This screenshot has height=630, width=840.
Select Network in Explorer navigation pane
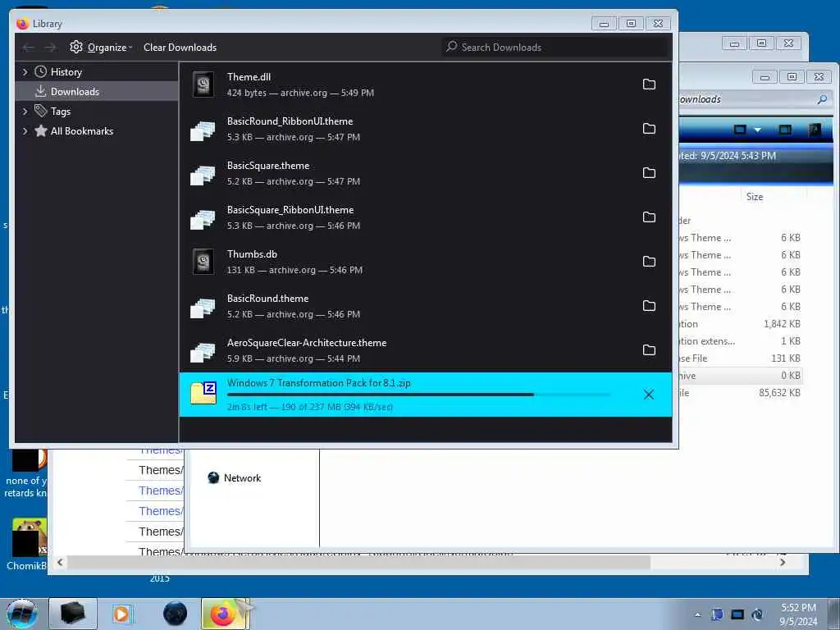point(242,478)
